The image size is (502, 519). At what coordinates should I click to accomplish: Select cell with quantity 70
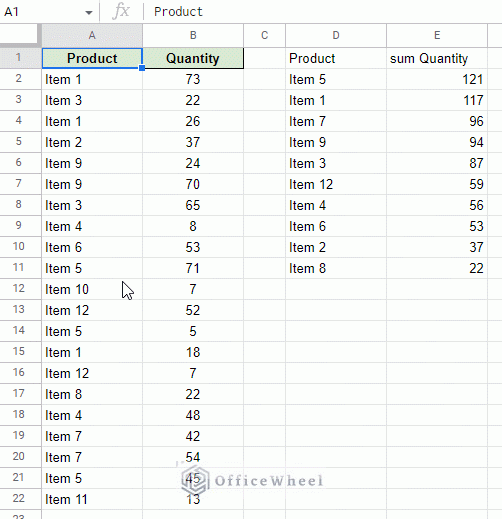193,184
